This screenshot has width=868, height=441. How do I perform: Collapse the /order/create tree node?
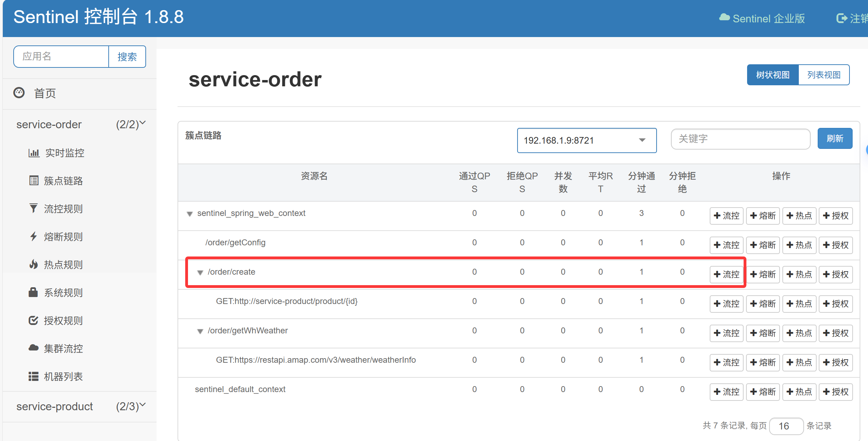tap(200, 273)
